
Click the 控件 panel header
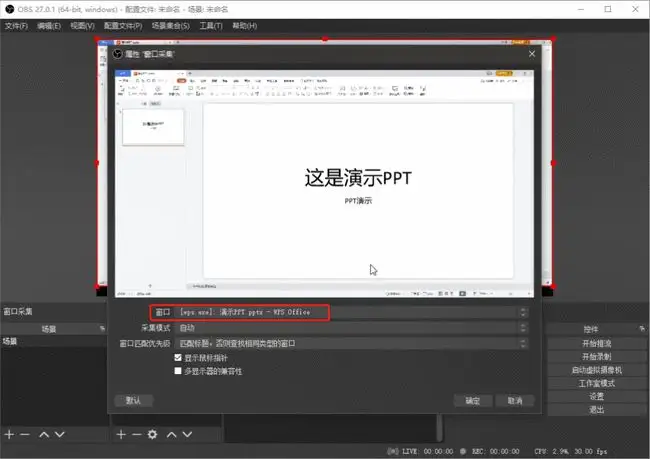point(591,329)
